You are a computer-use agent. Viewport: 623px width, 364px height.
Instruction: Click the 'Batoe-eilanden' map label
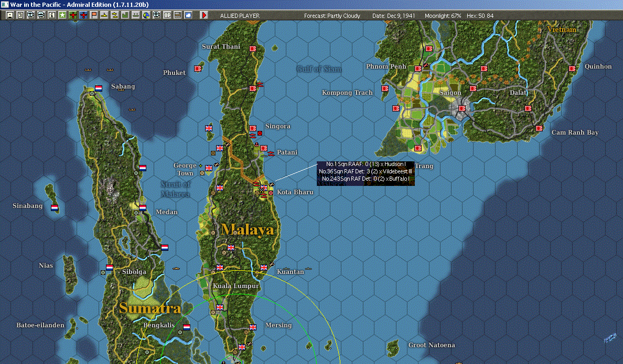[x=40, y=325]
